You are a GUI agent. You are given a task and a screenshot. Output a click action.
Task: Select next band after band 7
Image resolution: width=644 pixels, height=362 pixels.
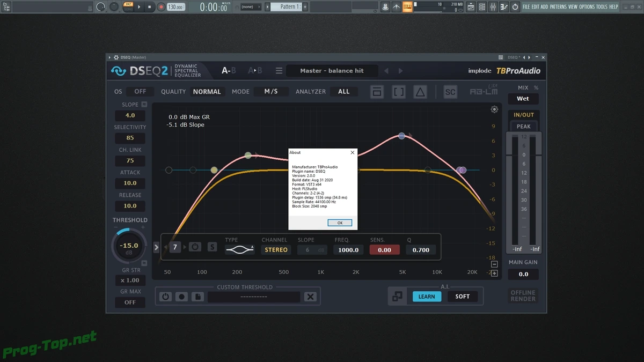(185, 247)
